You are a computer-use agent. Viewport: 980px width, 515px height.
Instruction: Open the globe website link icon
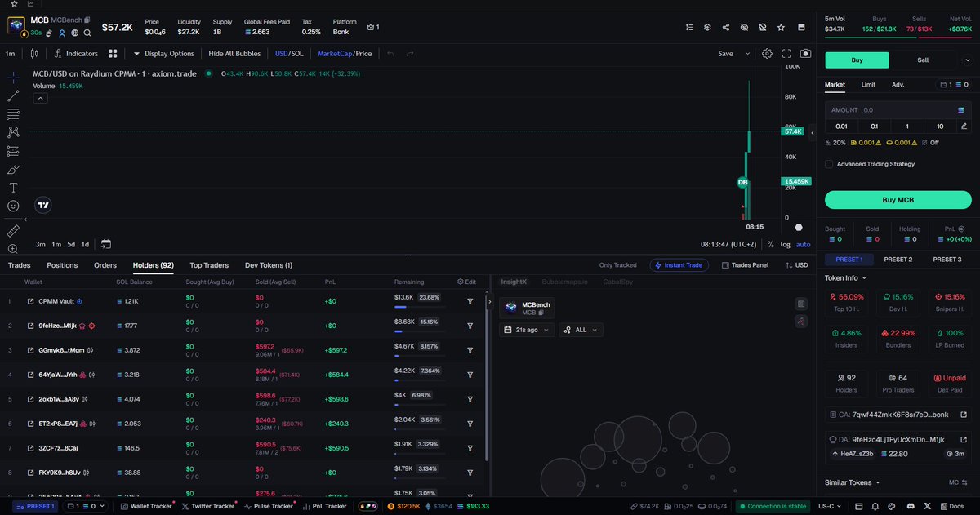[74, 33]
